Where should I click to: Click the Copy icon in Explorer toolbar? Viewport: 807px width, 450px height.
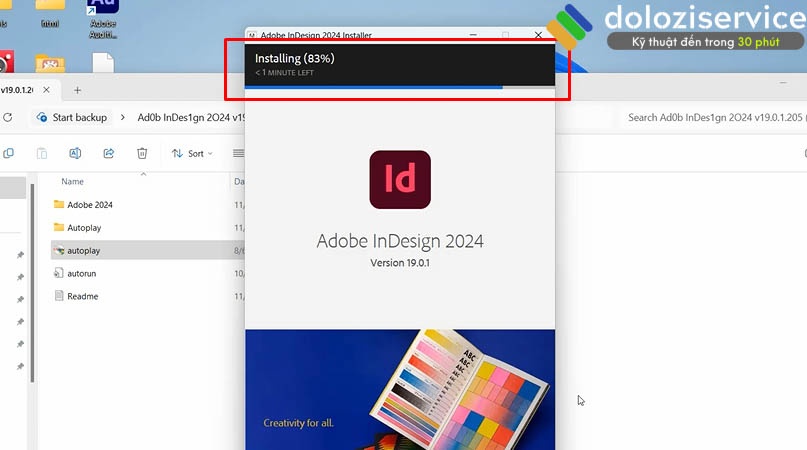tap(9, 153)
